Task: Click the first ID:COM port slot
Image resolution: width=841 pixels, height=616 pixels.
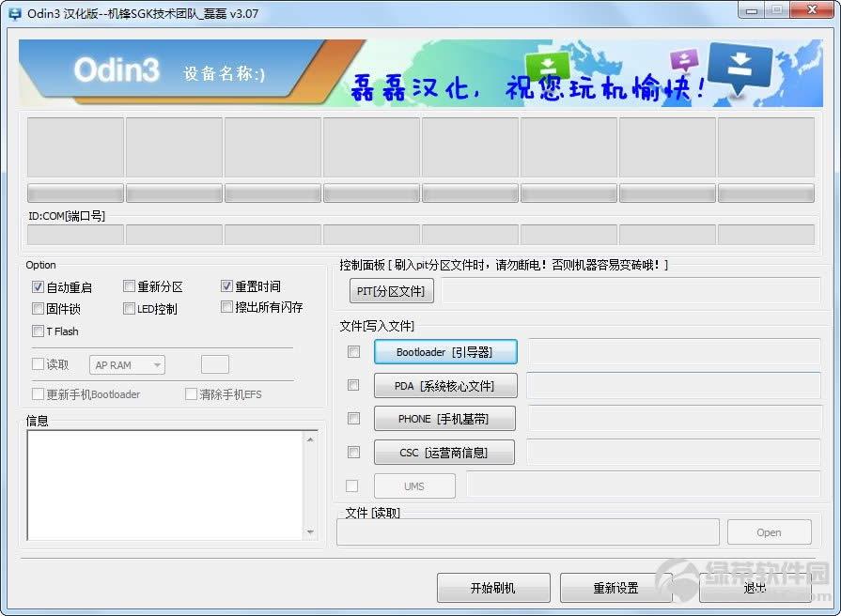Action: [x=75, y=235]
